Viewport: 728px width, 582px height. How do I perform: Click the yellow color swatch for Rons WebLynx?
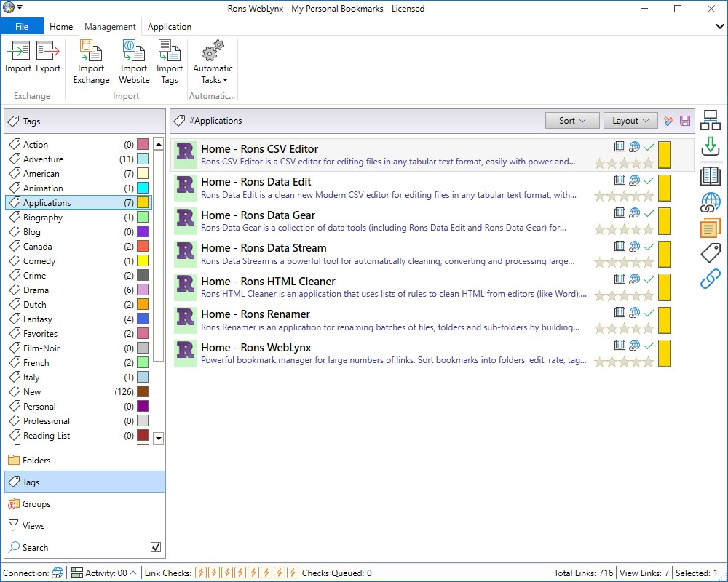[664, 353]
